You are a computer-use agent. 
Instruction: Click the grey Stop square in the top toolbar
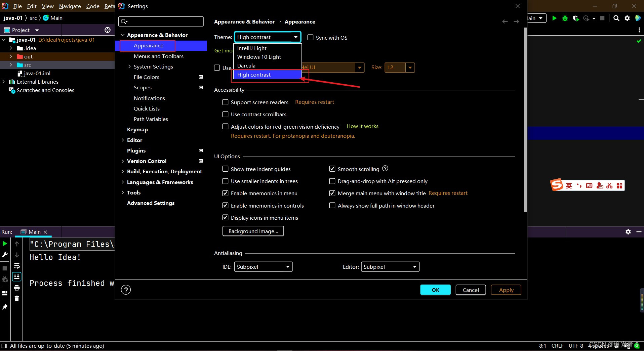[602, 18]
